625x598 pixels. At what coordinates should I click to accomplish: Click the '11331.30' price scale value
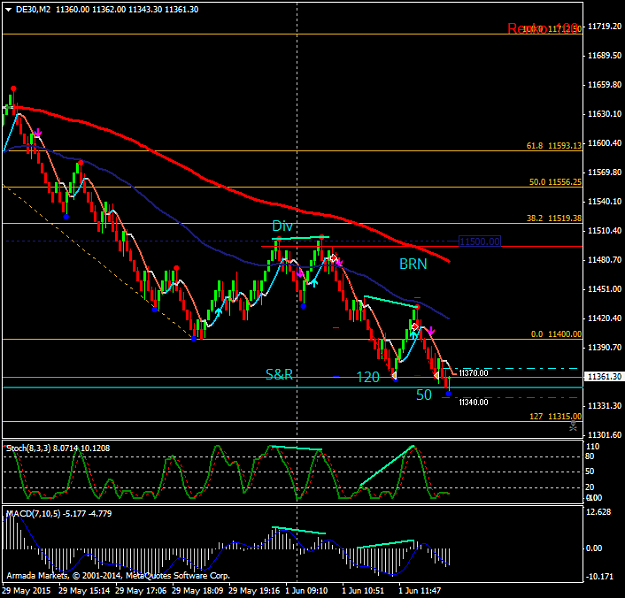(605, 405)
